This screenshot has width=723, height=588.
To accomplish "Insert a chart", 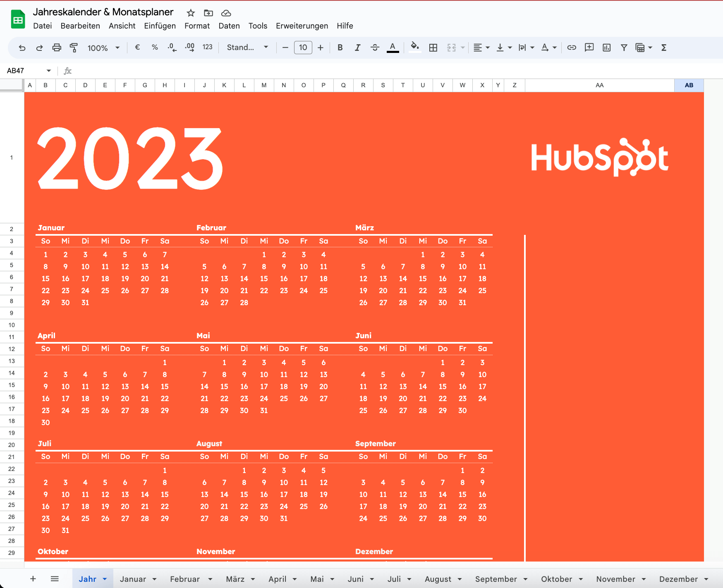I will 606,48.
